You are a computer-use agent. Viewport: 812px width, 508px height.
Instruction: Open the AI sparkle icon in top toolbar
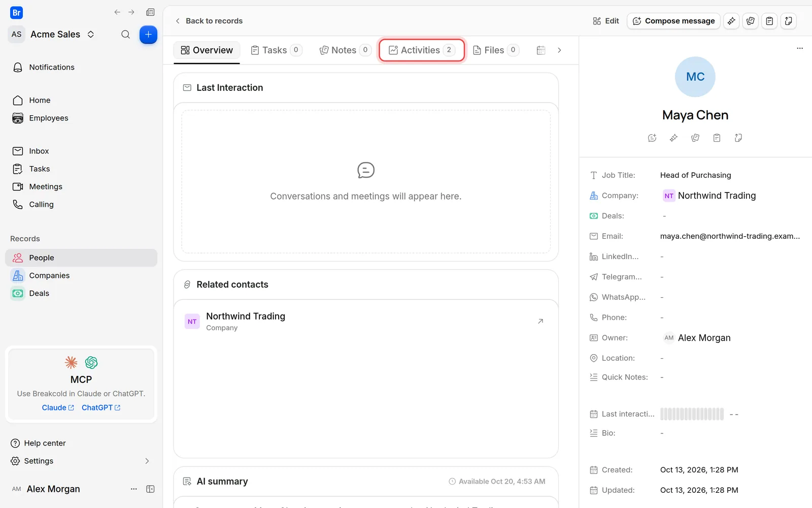tap(731, 21)
